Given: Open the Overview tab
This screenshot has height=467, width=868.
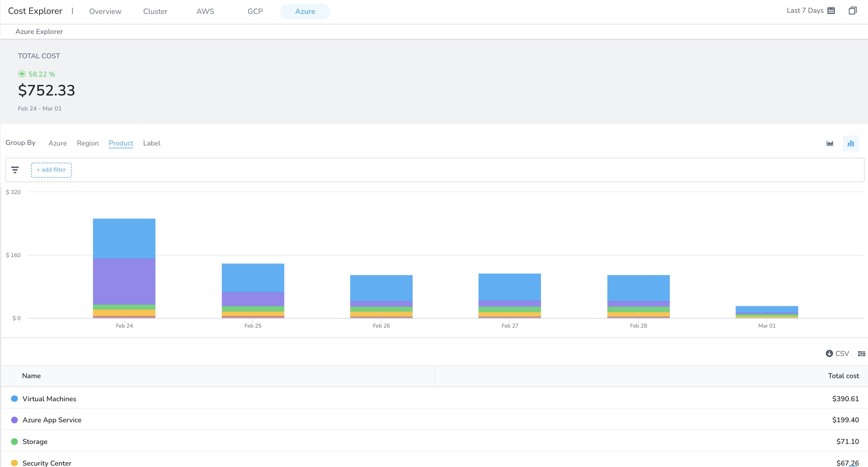Looking at the screenshot, I should [105, 11].
